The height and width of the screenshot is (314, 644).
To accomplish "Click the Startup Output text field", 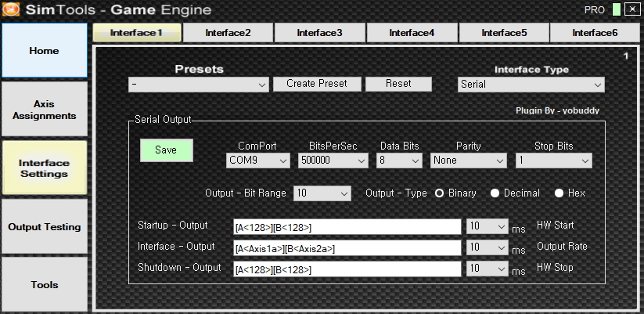I will pyautogui.click(x=347, y=227).
